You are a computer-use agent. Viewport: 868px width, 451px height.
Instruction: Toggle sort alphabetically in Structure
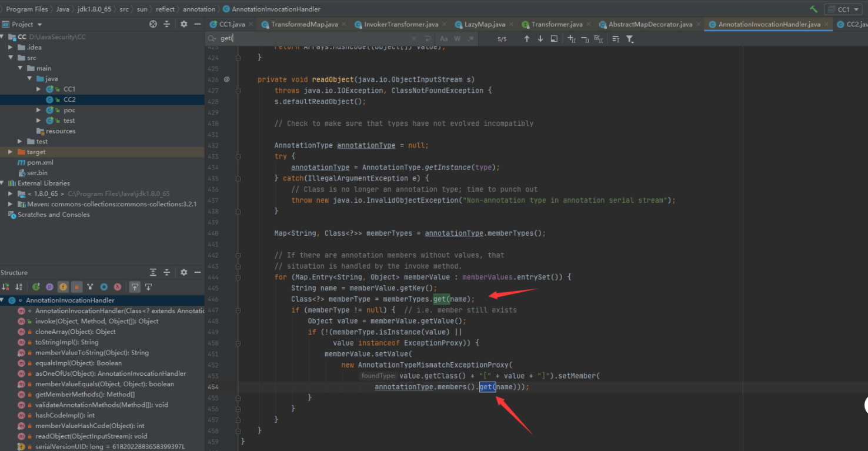click(x=19, y=287)
